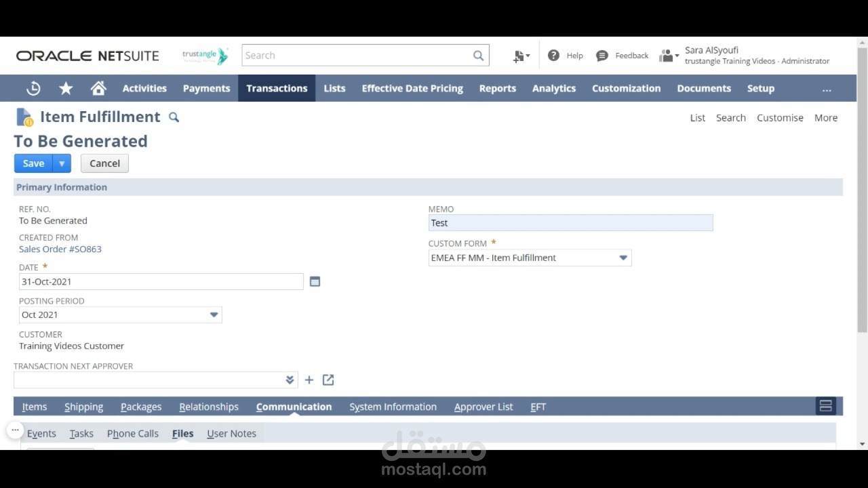Switch to the Items subtab

35,407
